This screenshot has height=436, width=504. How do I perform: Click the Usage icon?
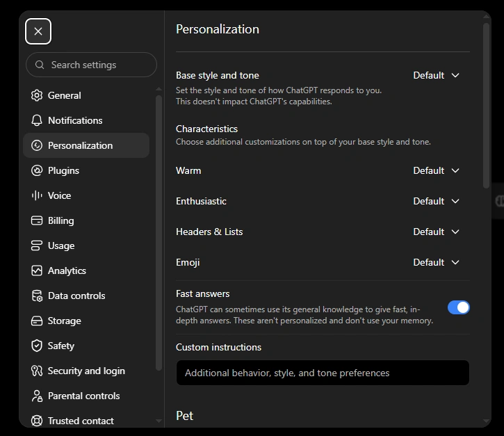37,245
